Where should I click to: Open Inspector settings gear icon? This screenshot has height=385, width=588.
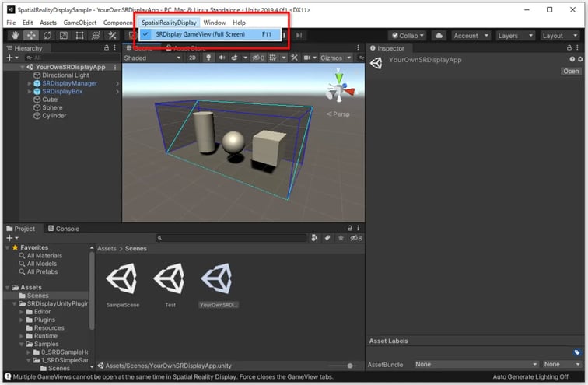coord(580,59)
